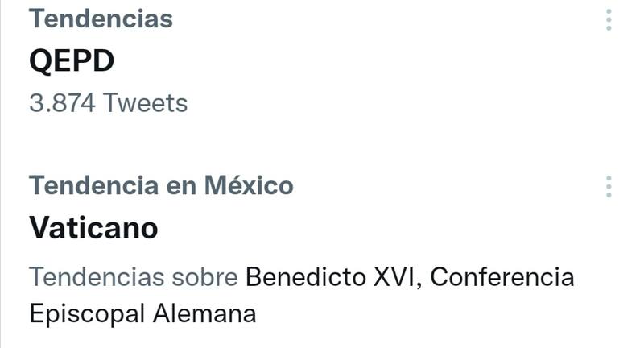Viewport: 644px width, 348px height.
Task: Click the word sobre in Vaticano description
Action: [x=205, y=277]
